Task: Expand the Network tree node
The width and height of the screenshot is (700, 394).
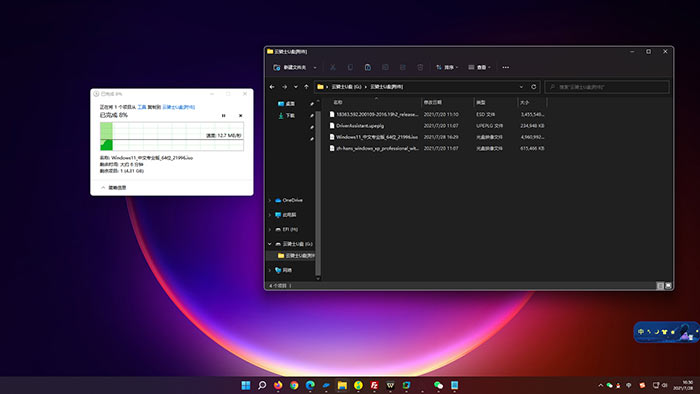Action: coord(270,270)
